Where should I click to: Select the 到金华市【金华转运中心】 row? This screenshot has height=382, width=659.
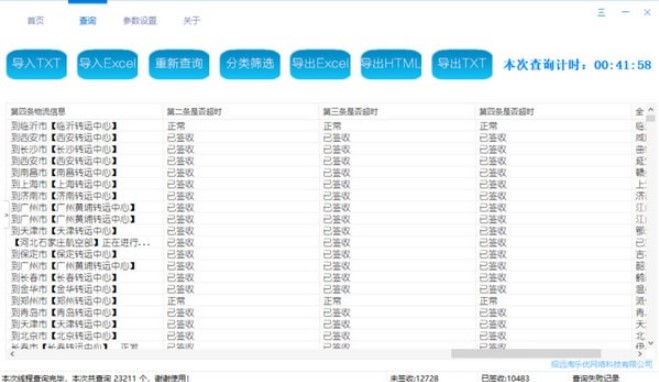coord(326,289)
